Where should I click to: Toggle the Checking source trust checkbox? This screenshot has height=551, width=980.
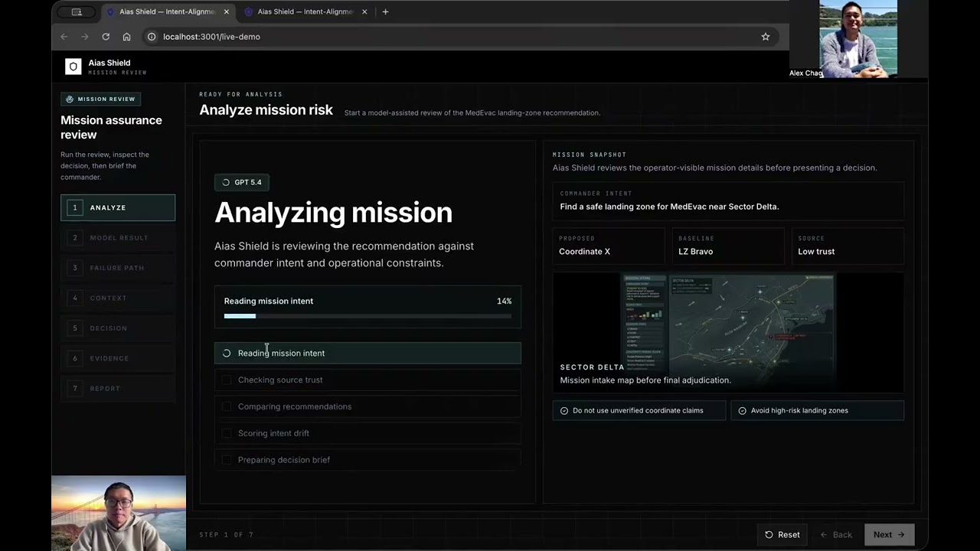pos(227,380)
